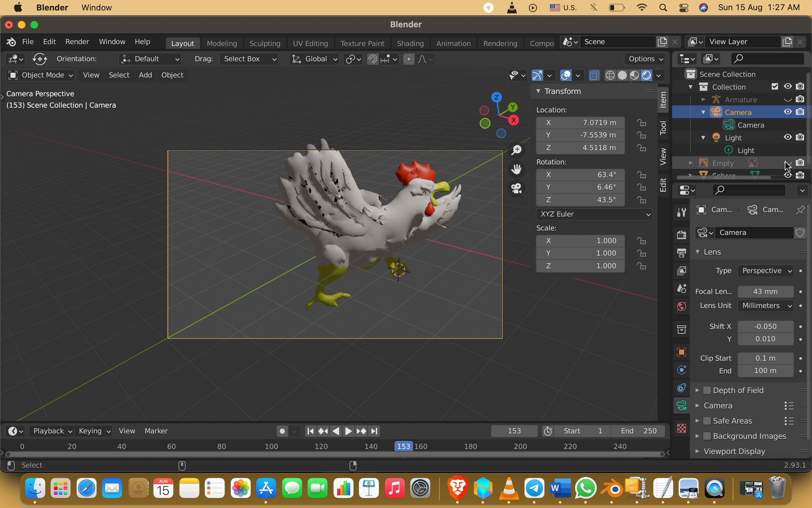This screenshot has width=812, height=508.
Task: Click the pan view hand icon
Action: point(516,169)
